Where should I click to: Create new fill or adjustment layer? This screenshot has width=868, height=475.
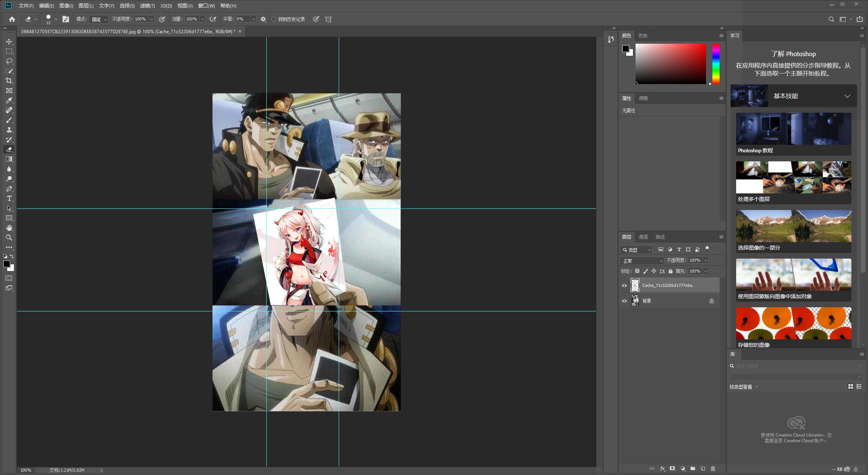[x=683, y=469]
